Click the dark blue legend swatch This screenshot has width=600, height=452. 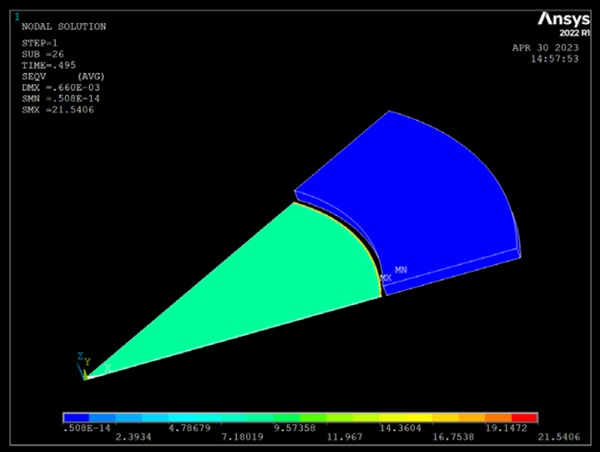(77, 417)
